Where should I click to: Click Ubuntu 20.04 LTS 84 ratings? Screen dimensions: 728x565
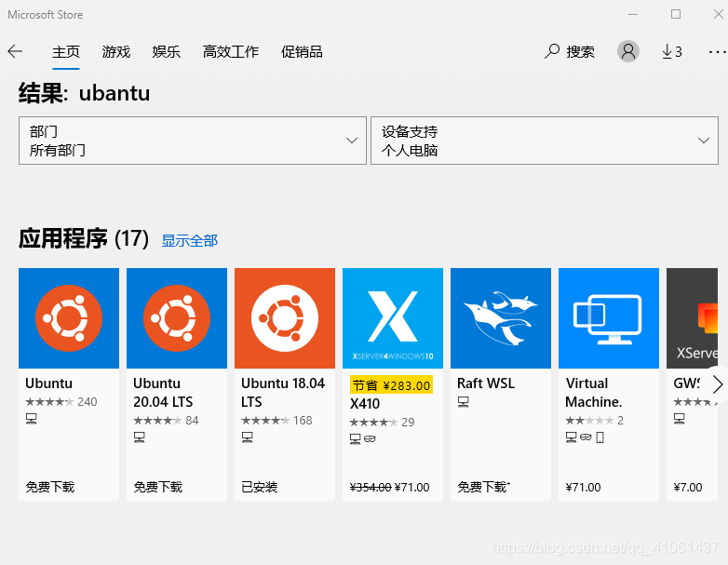166,421
